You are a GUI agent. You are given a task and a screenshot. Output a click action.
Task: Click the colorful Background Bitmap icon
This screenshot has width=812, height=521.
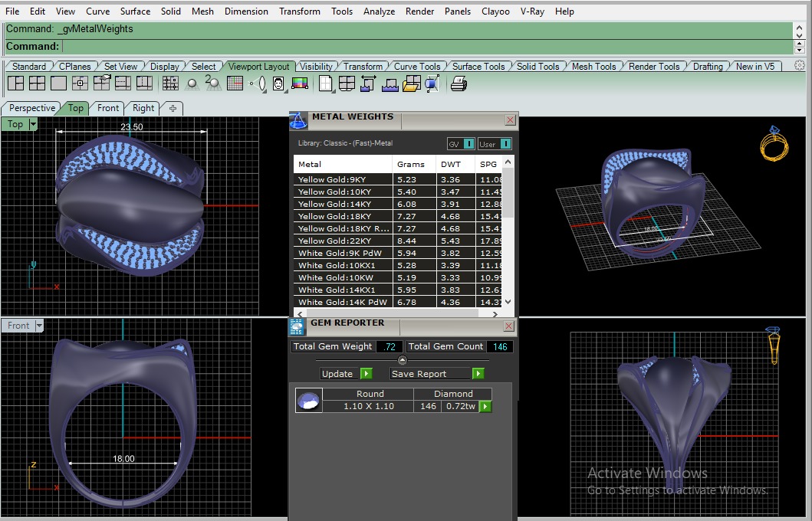[x=300, y=84]
